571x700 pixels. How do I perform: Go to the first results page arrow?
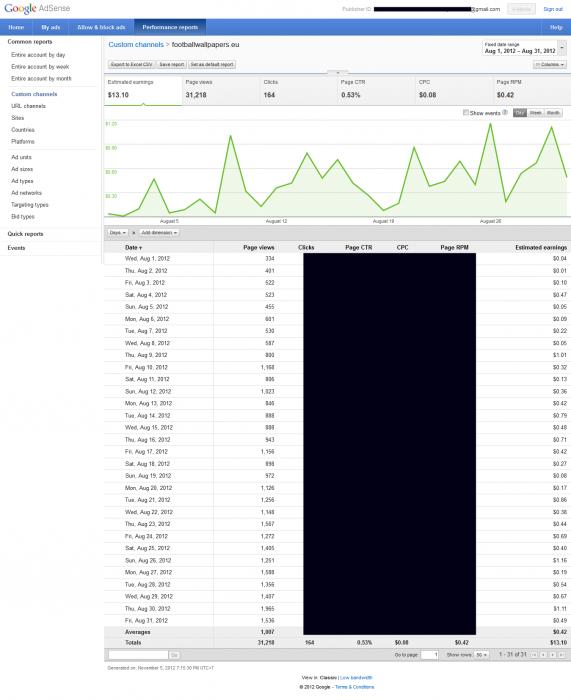tap(534, 655)
